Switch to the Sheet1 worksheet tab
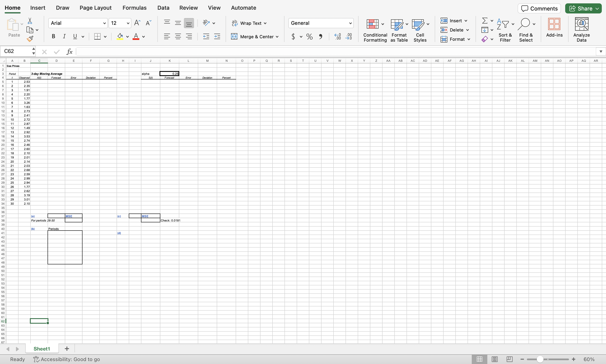606x364 pixels. click(x=41, y=348)
